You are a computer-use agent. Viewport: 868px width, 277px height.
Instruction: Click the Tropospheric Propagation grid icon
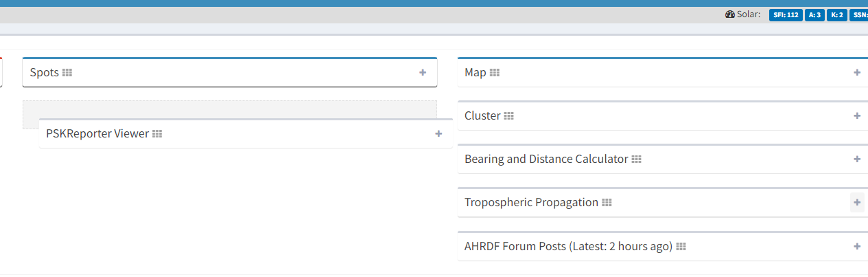607,203
